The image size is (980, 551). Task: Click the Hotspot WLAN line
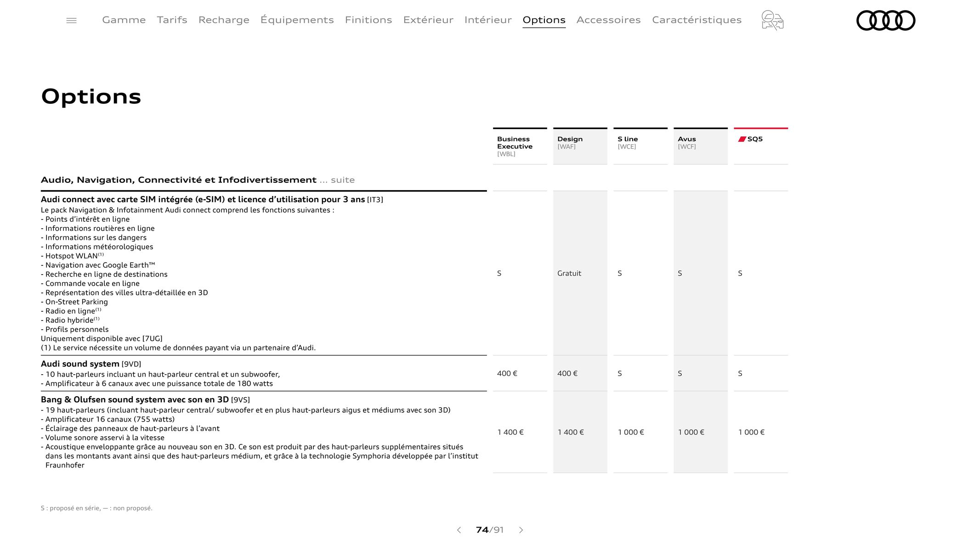tap(72, 256)
